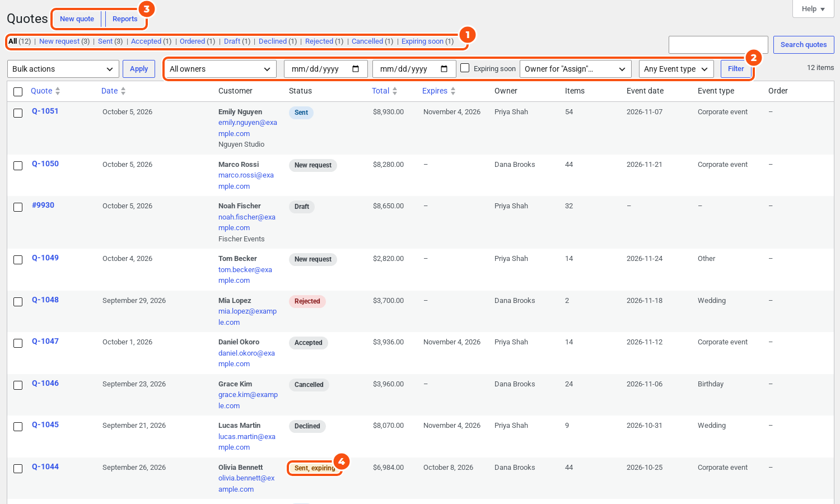Screen dimensions: 840x504
Task: Sort by the Quote column arrows
Action: pyautogui.click(x=58, y=91)
